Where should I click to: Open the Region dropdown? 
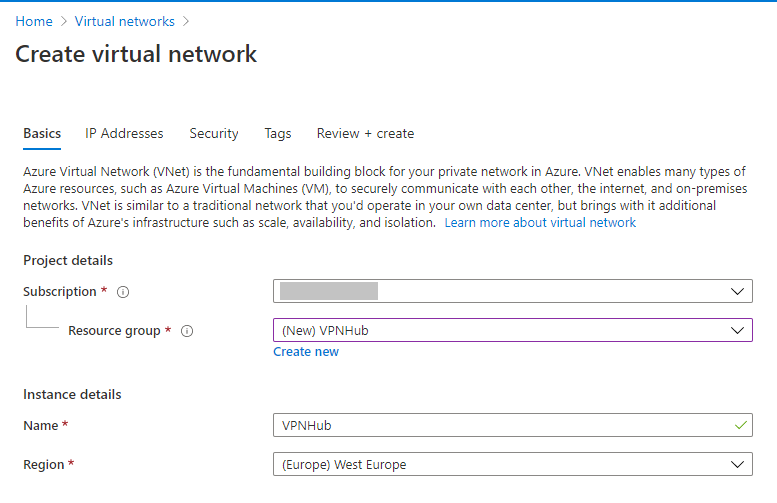point(512,464)
